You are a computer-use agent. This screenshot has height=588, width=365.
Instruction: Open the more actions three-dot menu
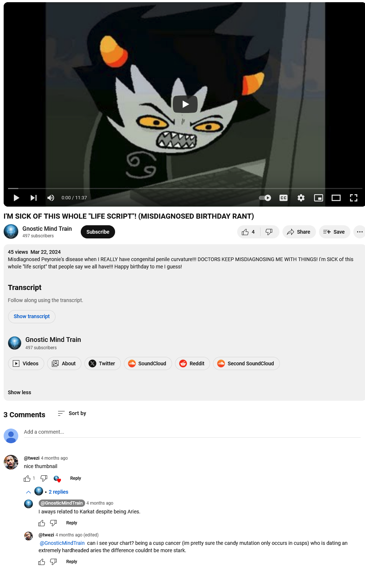point(360,232)
